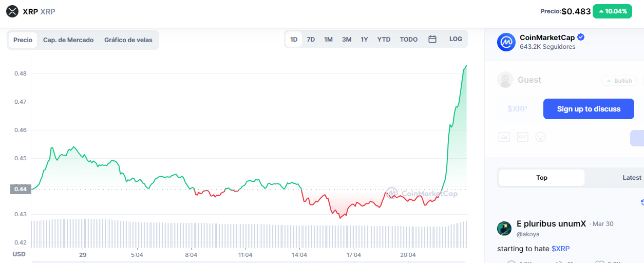This screenshot has height=263, width=644.
Task: Toggle the LOG scale for chart
Action: tap(456, 39)
